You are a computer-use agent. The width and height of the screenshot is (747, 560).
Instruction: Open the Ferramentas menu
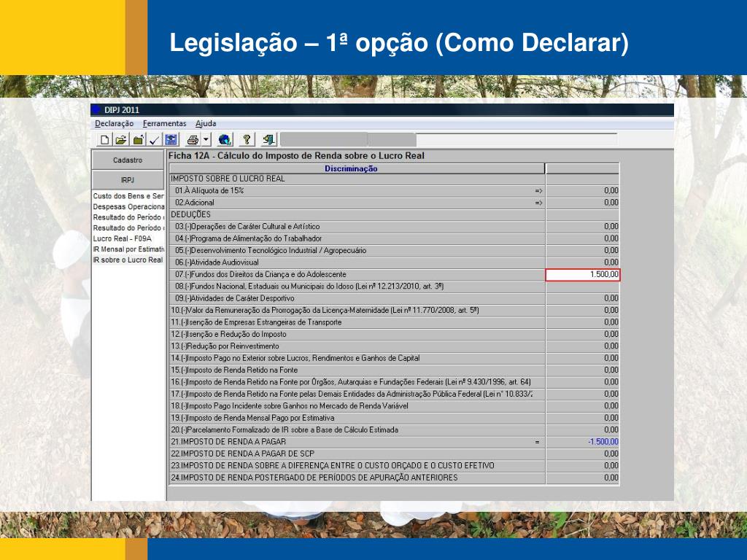pos(164,123)
